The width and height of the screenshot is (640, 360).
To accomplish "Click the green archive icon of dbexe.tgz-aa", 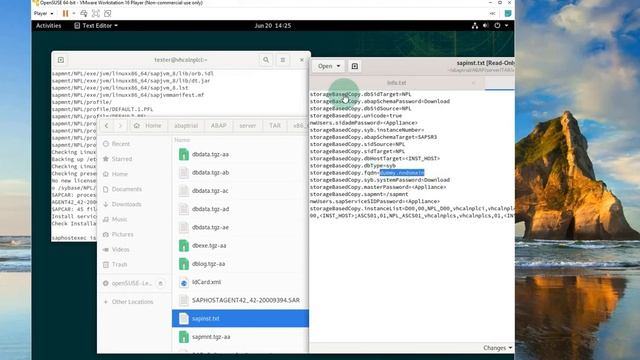I will point(184,246).
